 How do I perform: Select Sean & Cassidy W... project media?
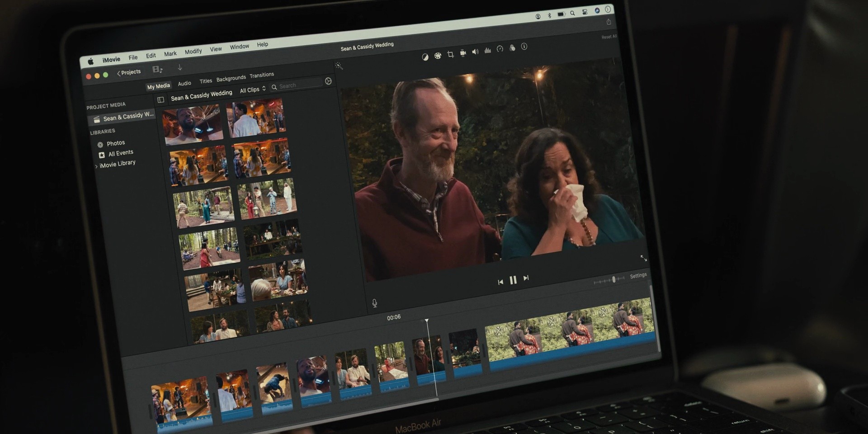pyautogui.click(x=122, y=117)
